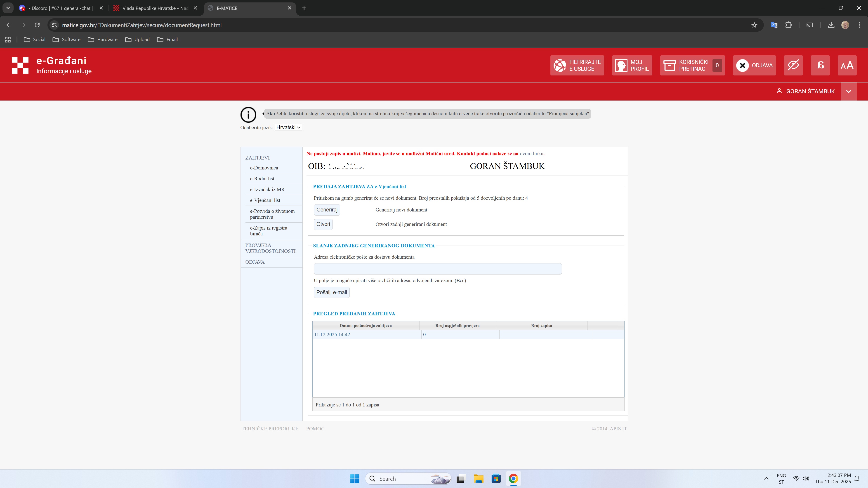Follow the 'ovom linku' contact link
The width and height of the screenshot is (868, 488).
tap(531, 154)
